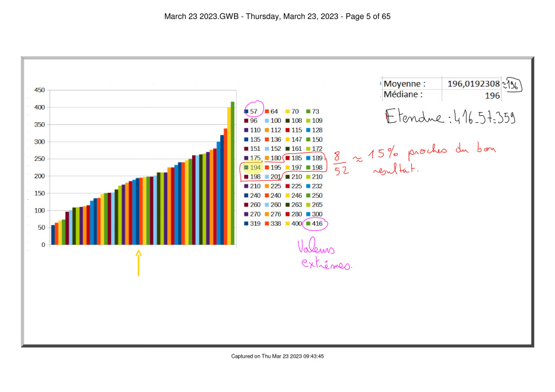Select the 'Moyenne :' label cell

405,84
